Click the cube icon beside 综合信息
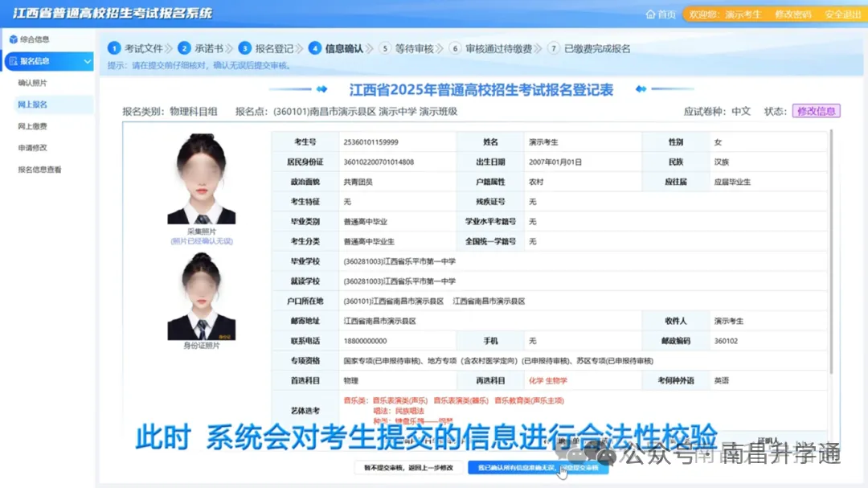 click(14, 39)
